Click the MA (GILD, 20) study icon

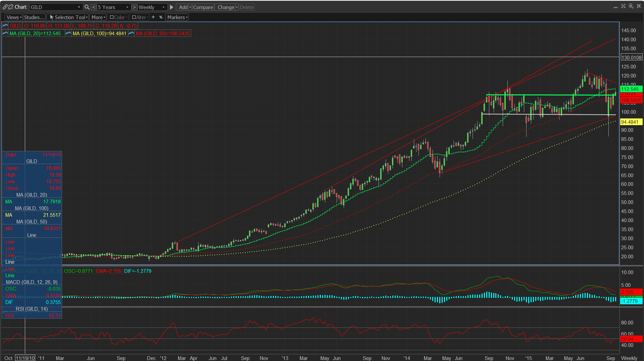coord(5,34)
